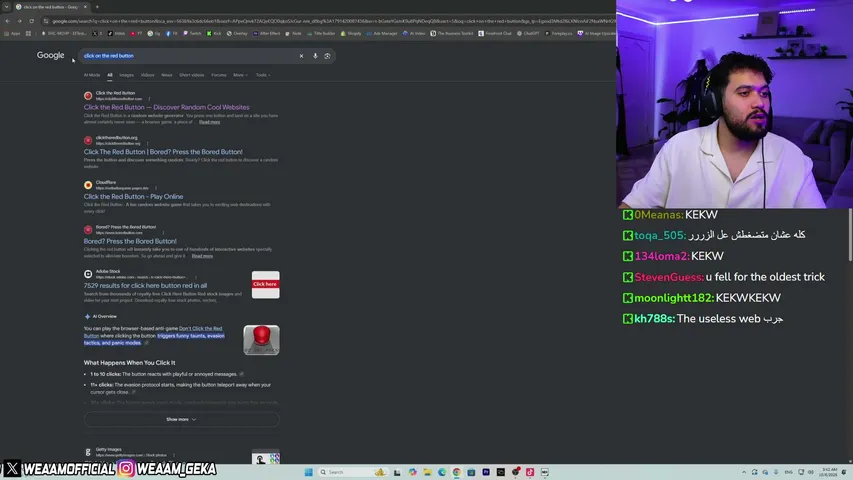Switch to AI Mode tab

point(92,75)
